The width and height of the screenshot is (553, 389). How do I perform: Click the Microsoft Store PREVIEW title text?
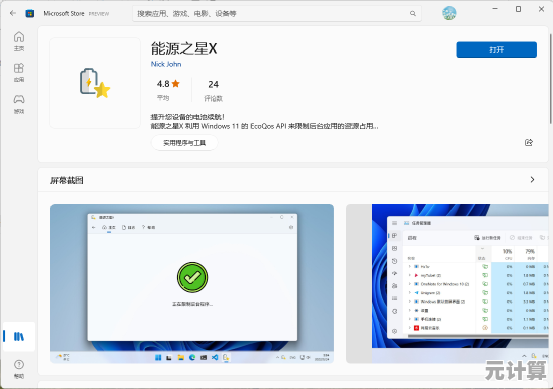click(76, 13)
